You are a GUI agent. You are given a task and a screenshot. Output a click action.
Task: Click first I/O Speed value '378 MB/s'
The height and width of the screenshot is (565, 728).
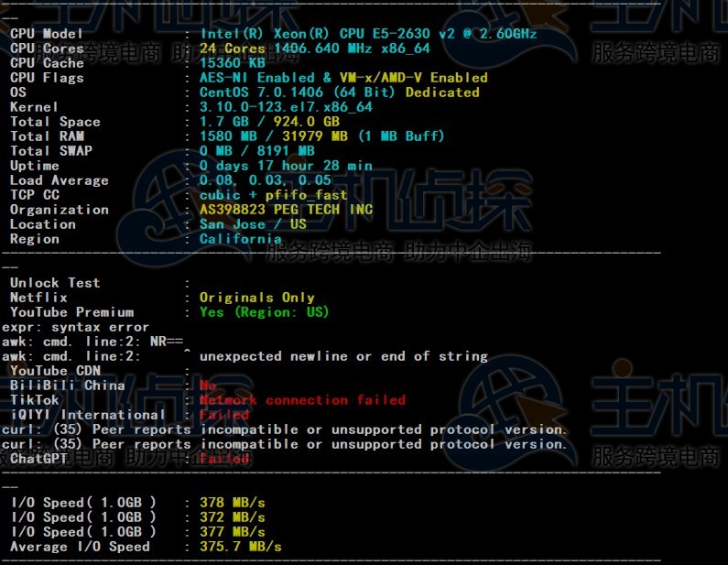233,503
